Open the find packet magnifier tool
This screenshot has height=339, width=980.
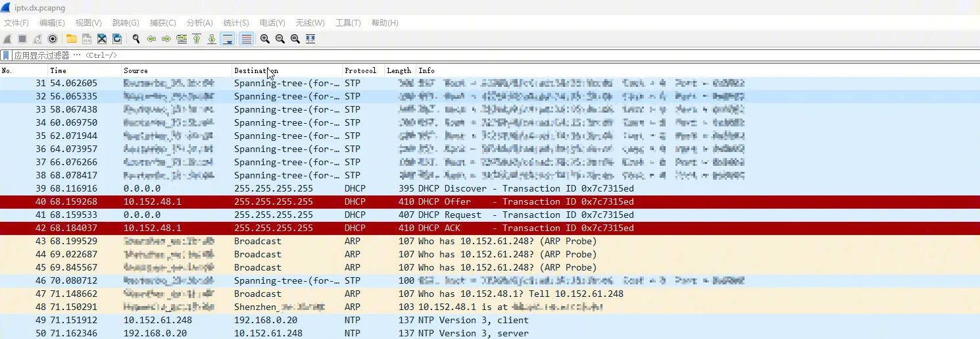pos(136,39)
